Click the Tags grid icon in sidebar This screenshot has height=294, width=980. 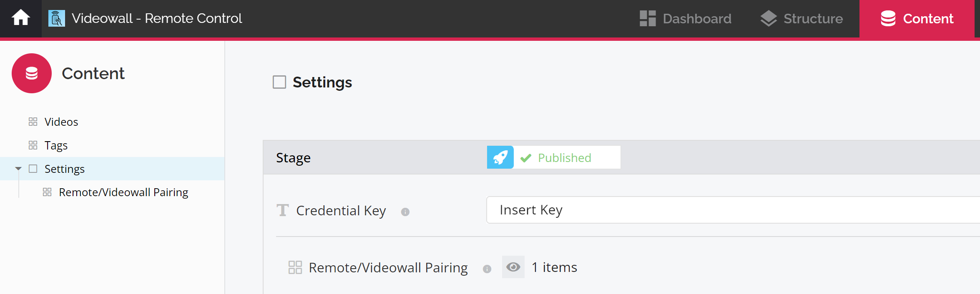[33, 145]
